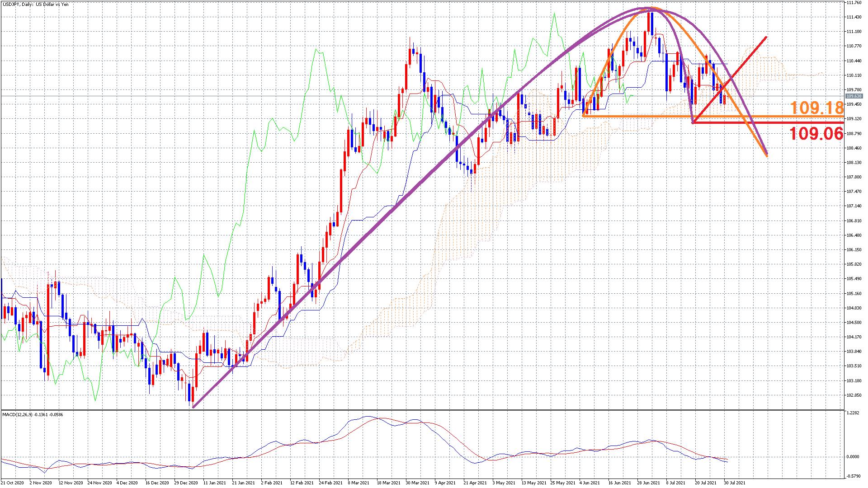Viewport: 868px width, 488px height.
Task: Click the 106.150 price axis label
Action: [854, 250]
